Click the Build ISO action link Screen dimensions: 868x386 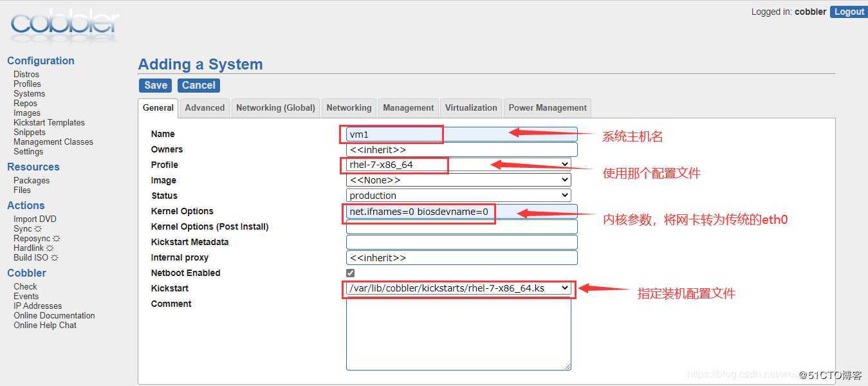coord(31,258)
